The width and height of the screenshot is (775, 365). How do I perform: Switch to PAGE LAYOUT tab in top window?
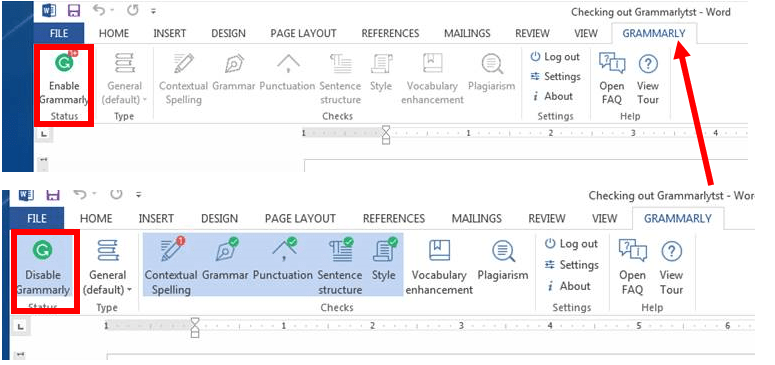pyautogui.click(x=303, y=33)
